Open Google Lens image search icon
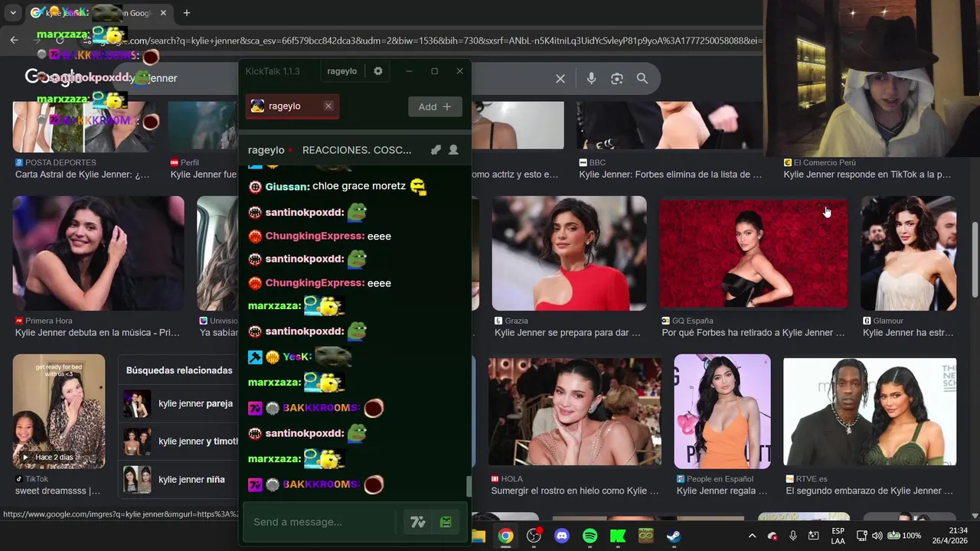 617,78
